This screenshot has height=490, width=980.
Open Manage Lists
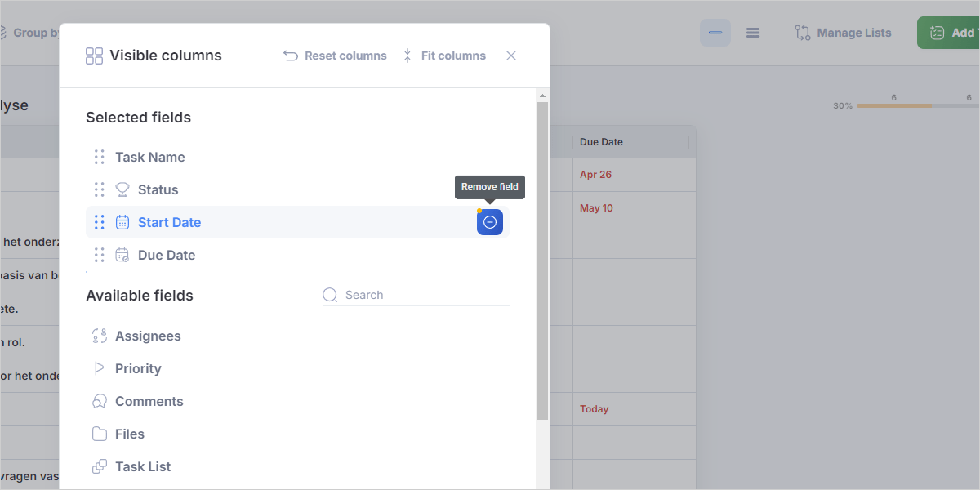pyautogui.click(x=843, y=33)
